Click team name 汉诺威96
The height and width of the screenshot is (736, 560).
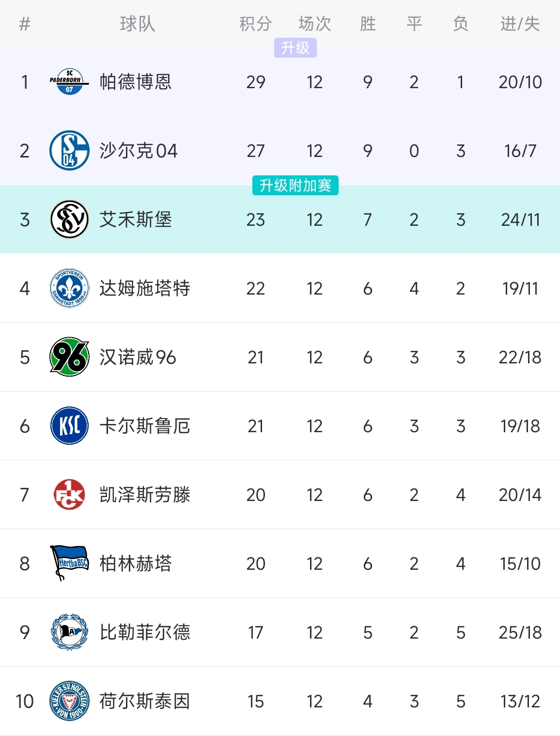click(x=138, y=357)
